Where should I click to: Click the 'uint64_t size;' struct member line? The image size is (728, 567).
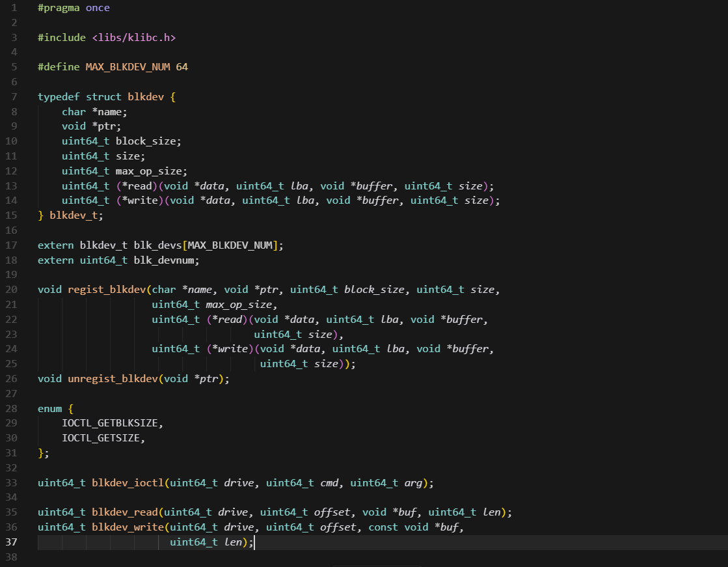point(103,156)
